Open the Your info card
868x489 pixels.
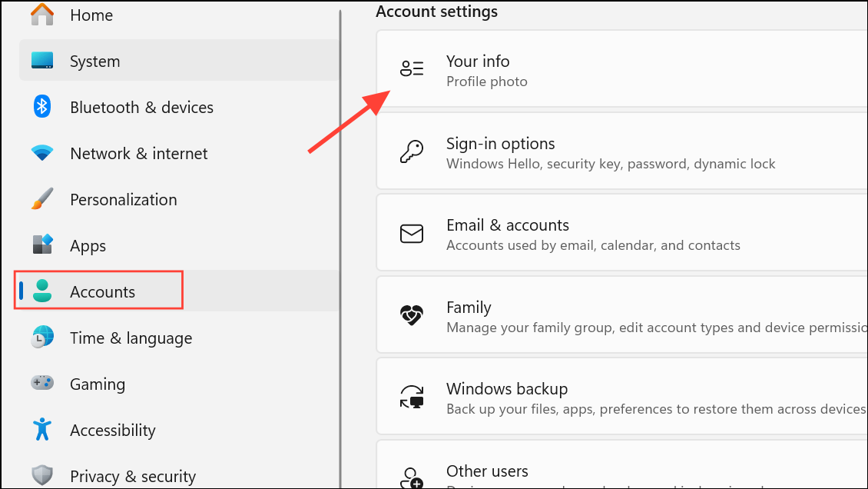621,68
